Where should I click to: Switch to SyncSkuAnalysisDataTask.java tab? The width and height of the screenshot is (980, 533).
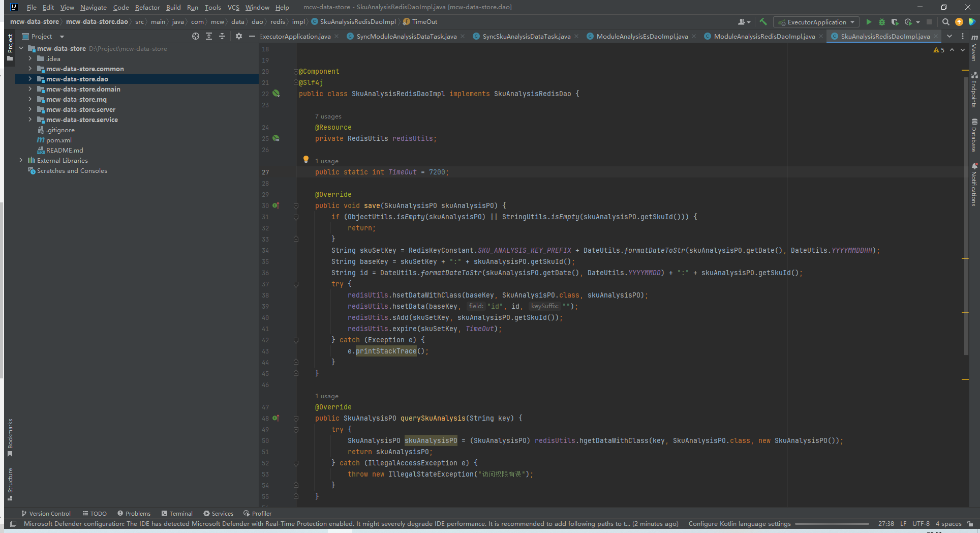526,36
